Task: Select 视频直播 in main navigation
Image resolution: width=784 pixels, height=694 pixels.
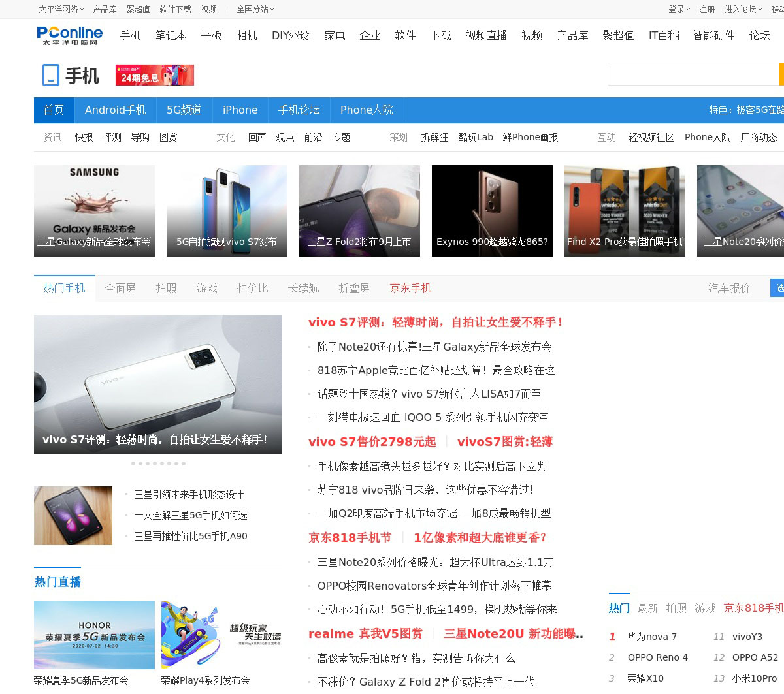Action: click(486, 35)
